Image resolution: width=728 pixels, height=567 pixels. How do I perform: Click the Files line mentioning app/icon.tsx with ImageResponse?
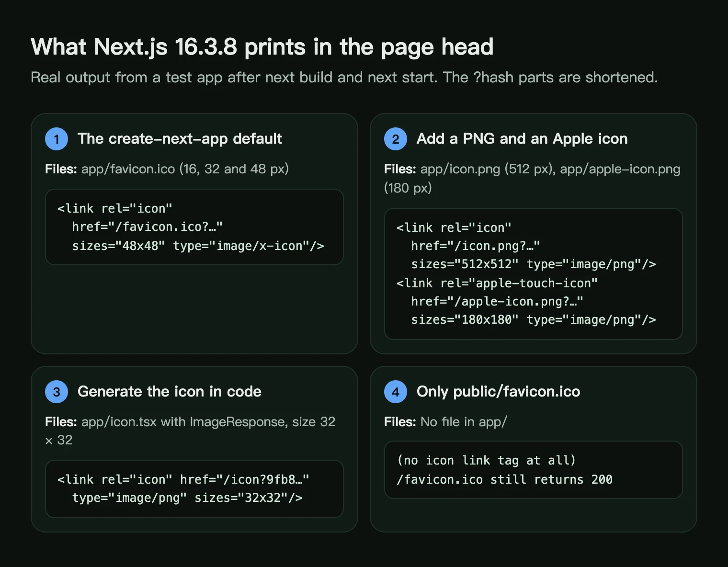click(190, 431)
